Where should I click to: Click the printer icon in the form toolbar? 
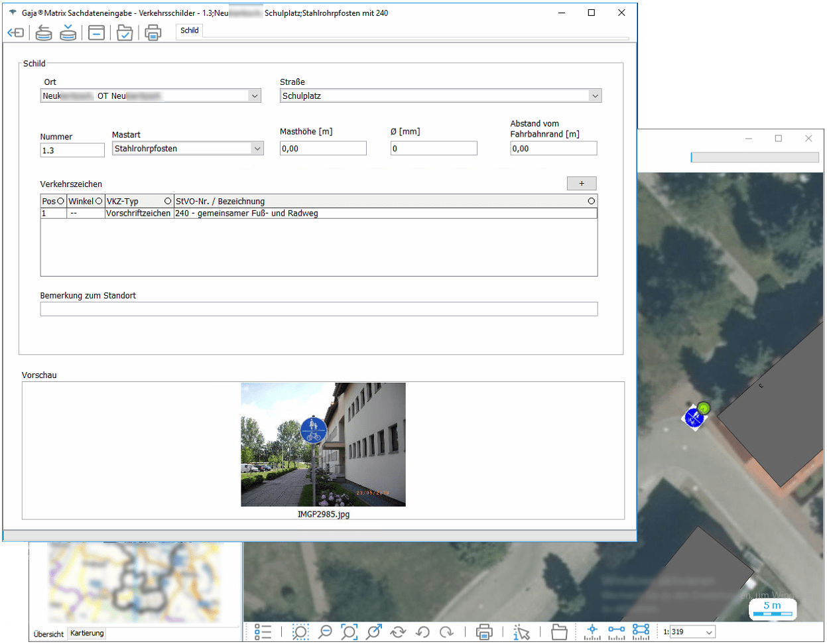pyautogui.click(x=153, y=32)
